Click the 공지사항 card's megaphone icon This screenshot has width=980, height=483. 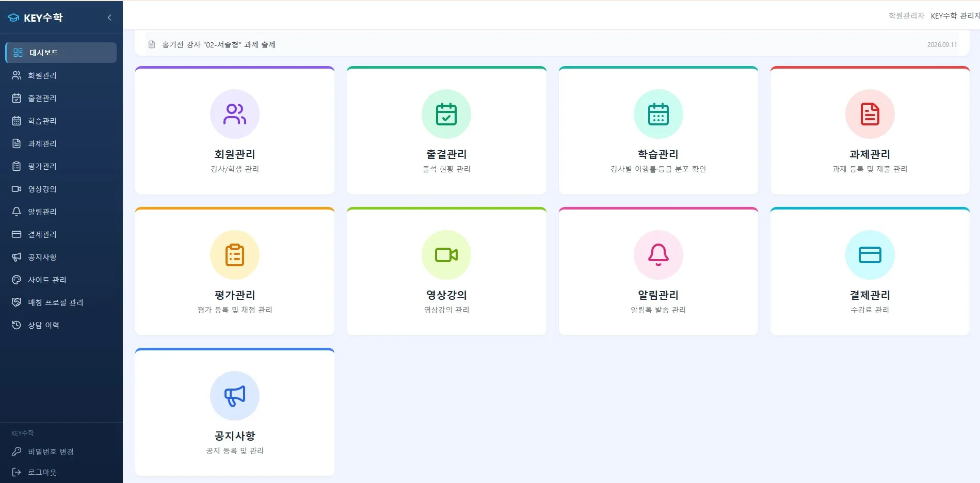(235, 396)
